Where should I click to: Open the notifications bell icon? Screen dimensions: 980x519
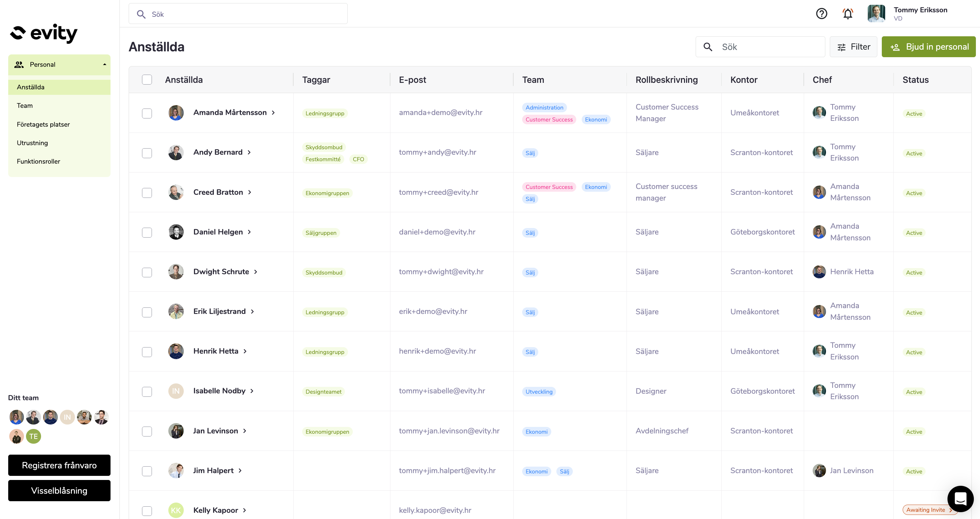848,14
